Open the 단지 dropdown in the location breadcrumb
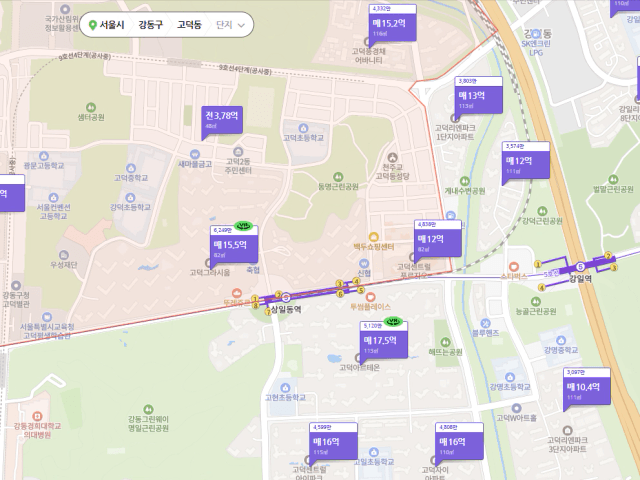Screen dimensions: 640x480 pos(230,25)
